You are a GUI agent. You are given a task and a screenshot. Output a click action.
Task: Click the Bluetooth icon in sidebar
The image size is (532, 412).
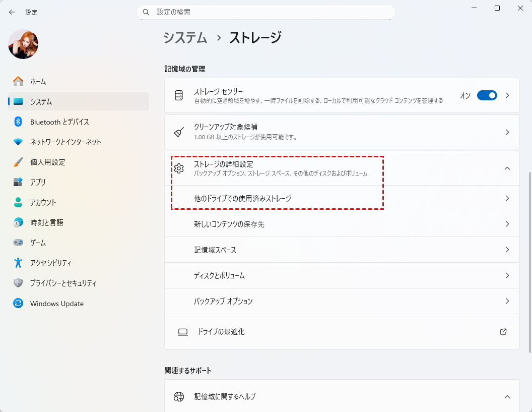[x=18, y=122]
